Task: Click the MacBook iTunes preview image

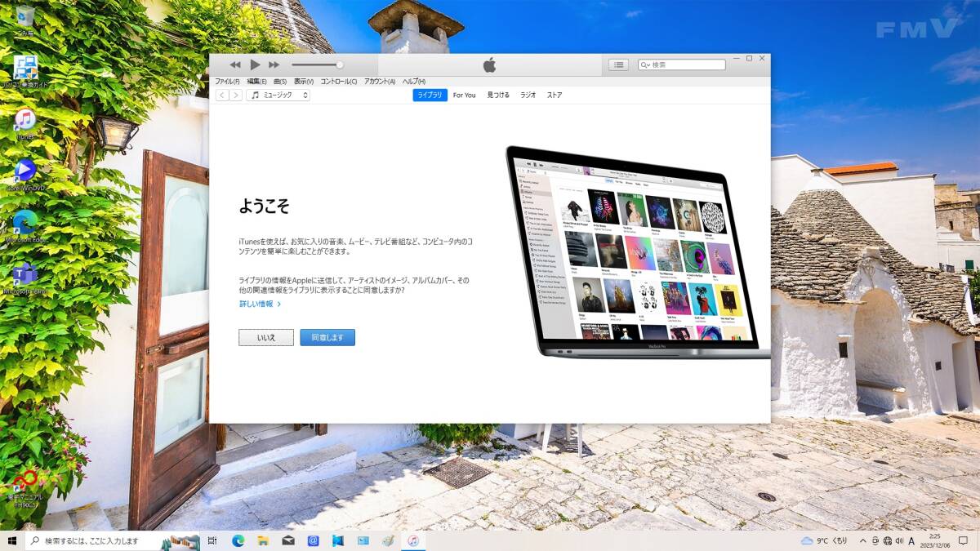Action: [637, 252]
